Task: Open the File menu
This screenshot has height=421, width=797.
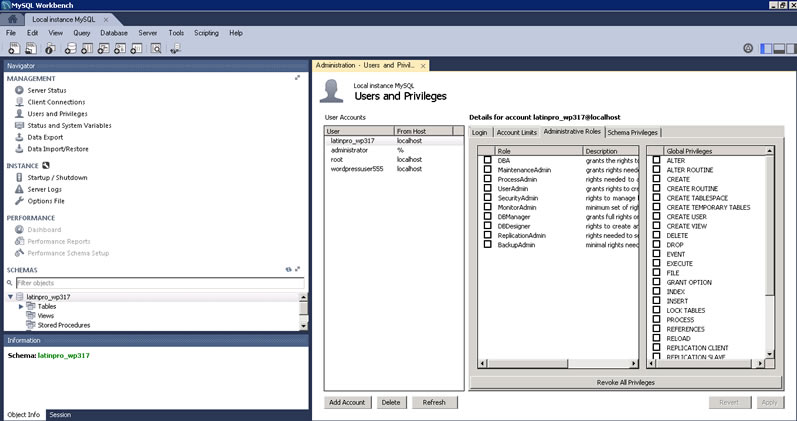Action: (11, 33)
